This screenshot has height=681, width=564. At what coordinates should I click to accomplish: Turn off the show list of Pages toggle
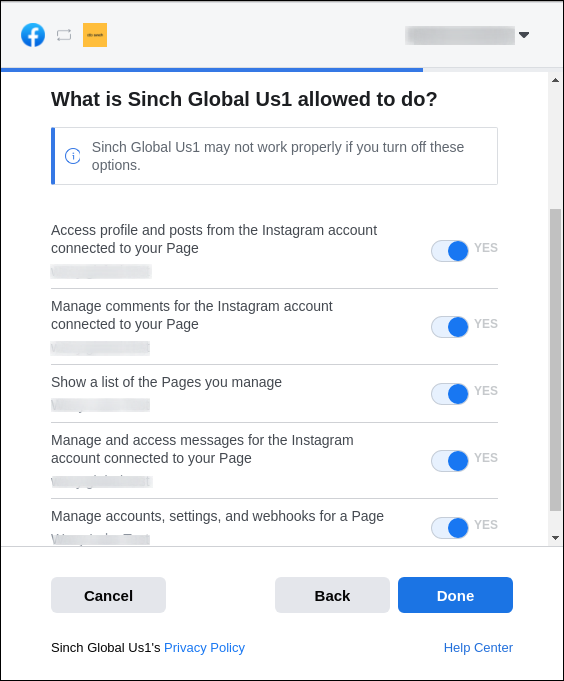[449, 394]
